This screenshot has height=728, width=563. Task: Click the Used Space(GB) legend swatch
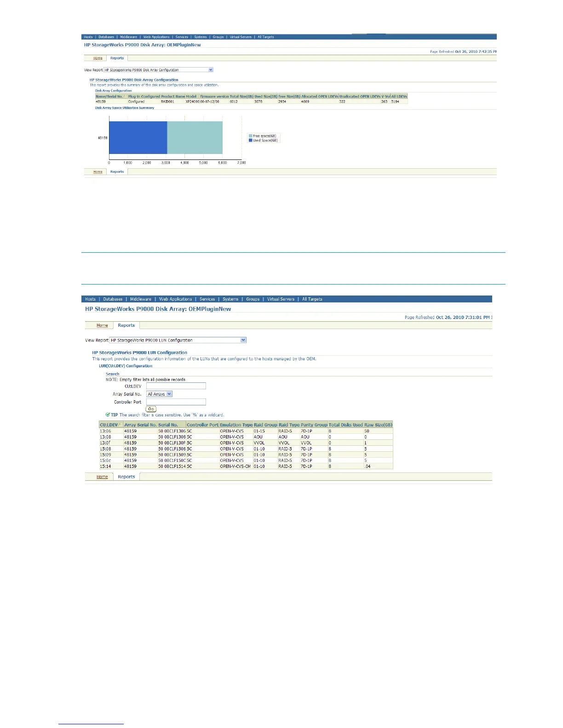251,141
